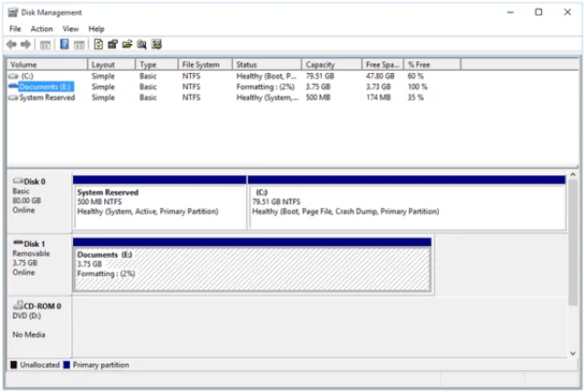The width and height of the screenshot is (584, 392).
Task: Toggle the Show/Hide Console Tree icon
Action: tap(45, 45)
